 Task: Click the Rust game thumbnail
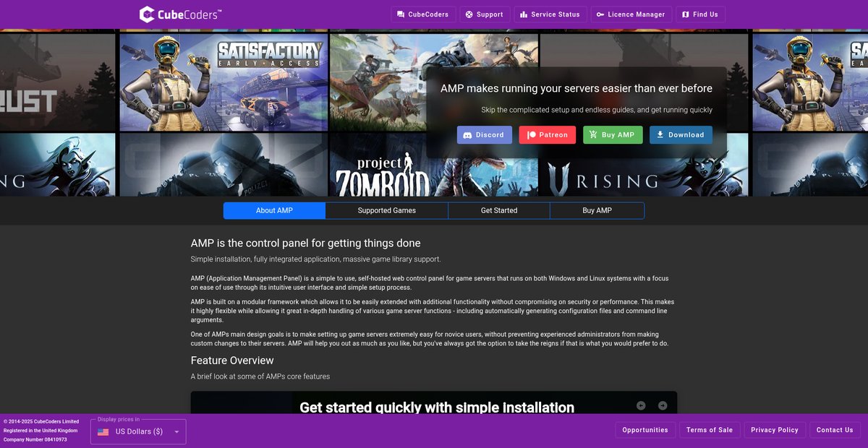click(x=58, y=82)
